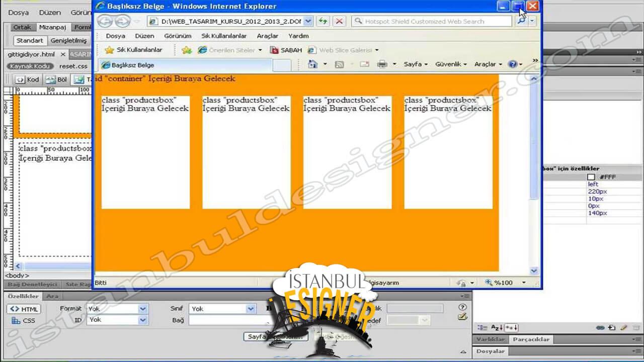644x362 pixels.
Task: Click the #FFF color swatch in CSS properties
Action: pyautogui.click(x=591, y=177)
